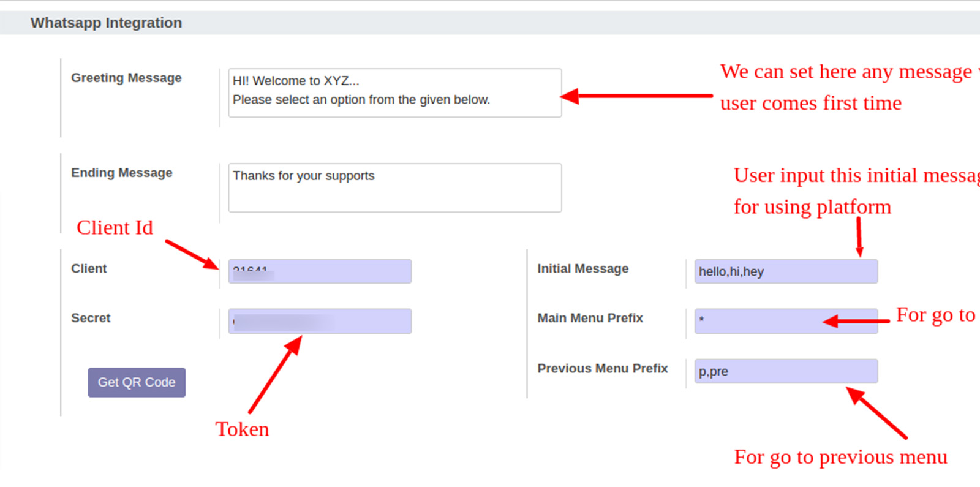Click the "Thanks for your supports" text

click(x=304, y=176)
